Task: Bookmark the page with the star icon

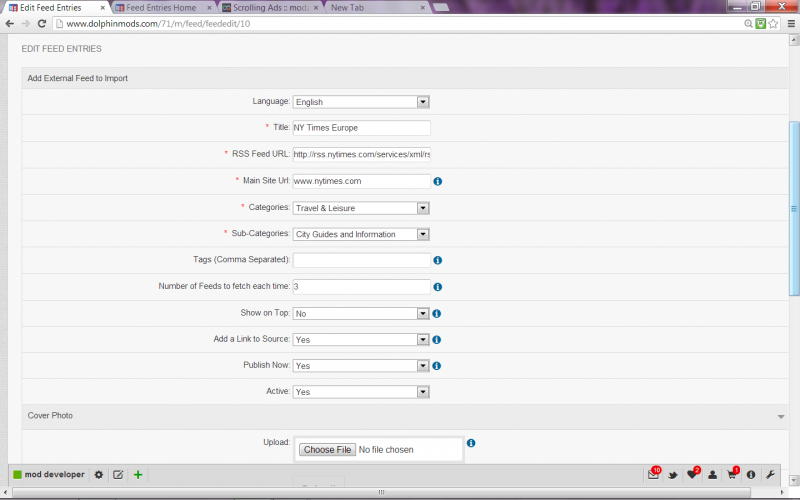Action: (773, 23)
